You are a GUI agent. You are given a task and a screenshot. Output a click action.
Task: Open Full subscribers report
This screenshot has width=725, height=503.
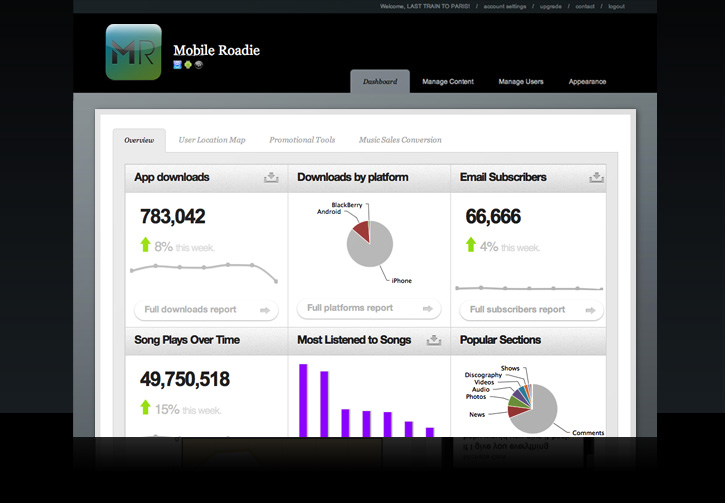tap(532, 310)
